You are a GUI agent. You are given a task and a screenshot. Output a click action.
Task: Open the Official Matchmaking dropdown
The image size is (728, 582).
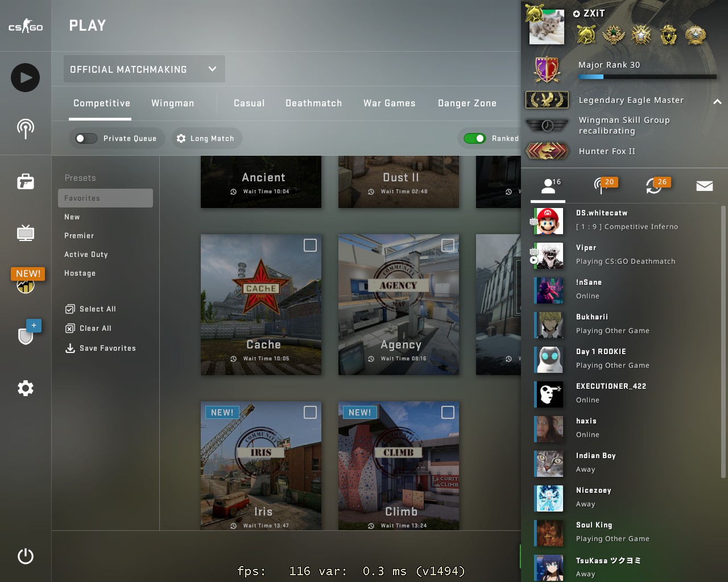pos(144,69)
